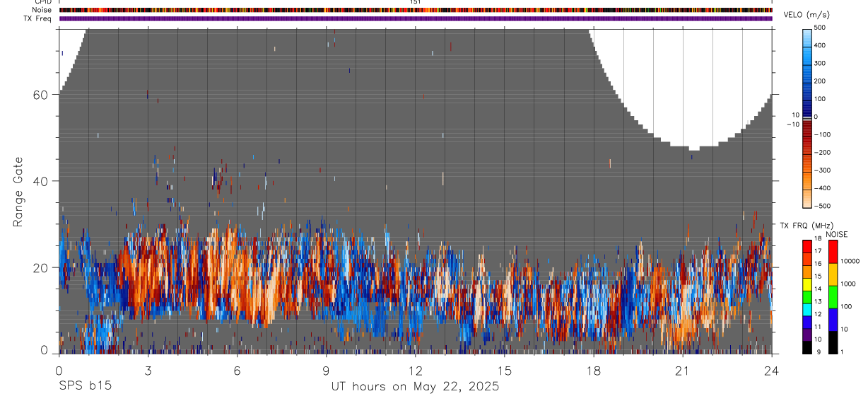Click the blue segment of the NOISE legend
868x401 pixels.
click(833, 319)
